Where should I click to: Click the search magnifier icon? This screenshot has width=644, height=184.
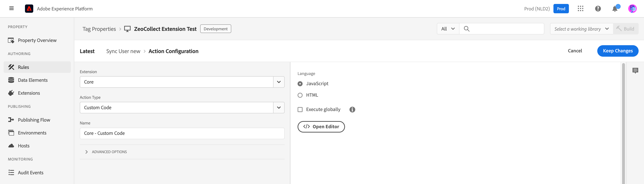(466, 29)
